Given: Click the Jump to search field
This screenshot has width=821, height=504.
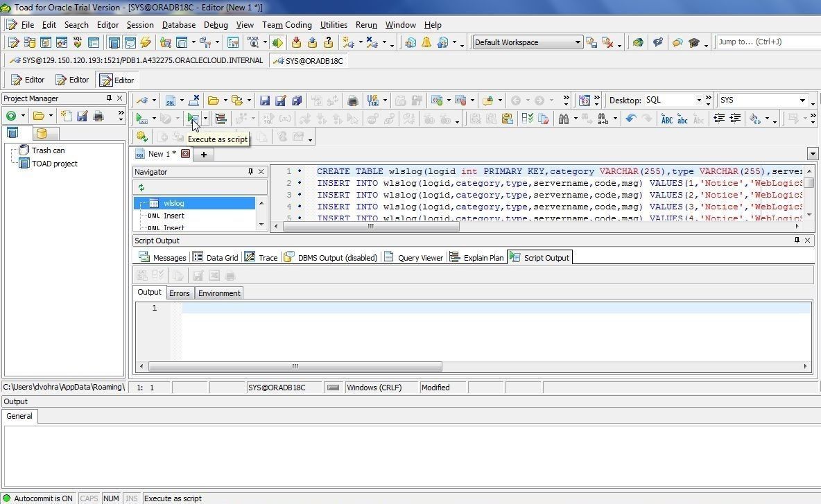Looking at the screenshot, I should click(x=768, y=42).
